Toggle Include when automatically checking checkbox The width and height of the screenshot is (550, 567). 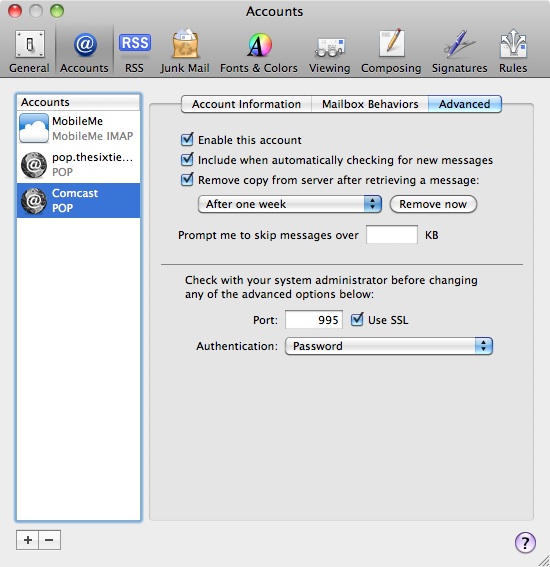click(x=187, y=159)
